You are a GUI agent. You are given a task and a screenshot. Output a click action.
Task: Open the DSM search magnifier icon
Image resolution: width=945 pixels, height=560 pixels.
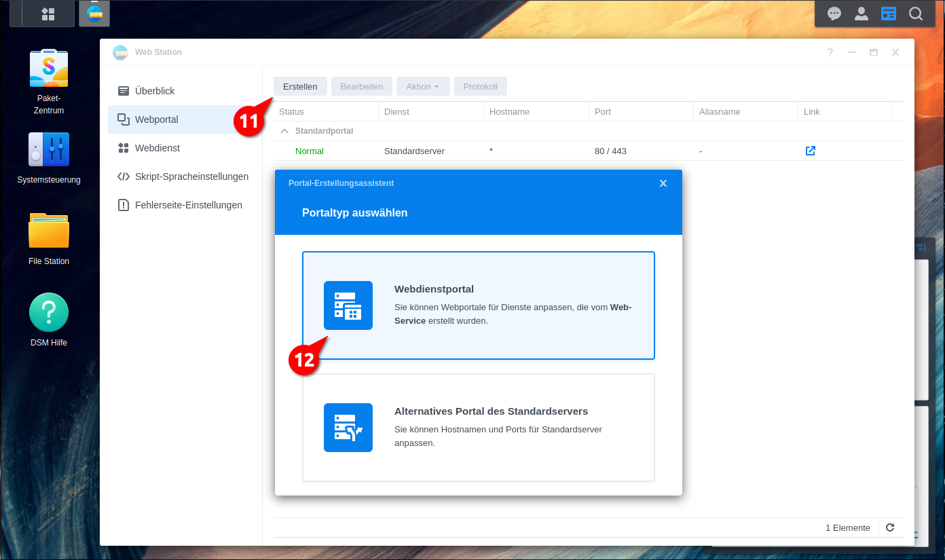[x=916, y=14]
